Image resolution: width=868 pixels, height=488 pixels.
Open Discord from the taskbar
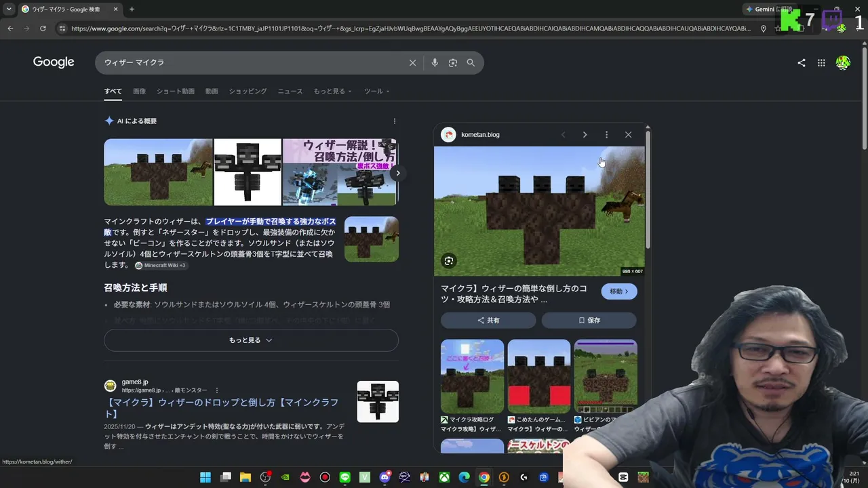385,477
